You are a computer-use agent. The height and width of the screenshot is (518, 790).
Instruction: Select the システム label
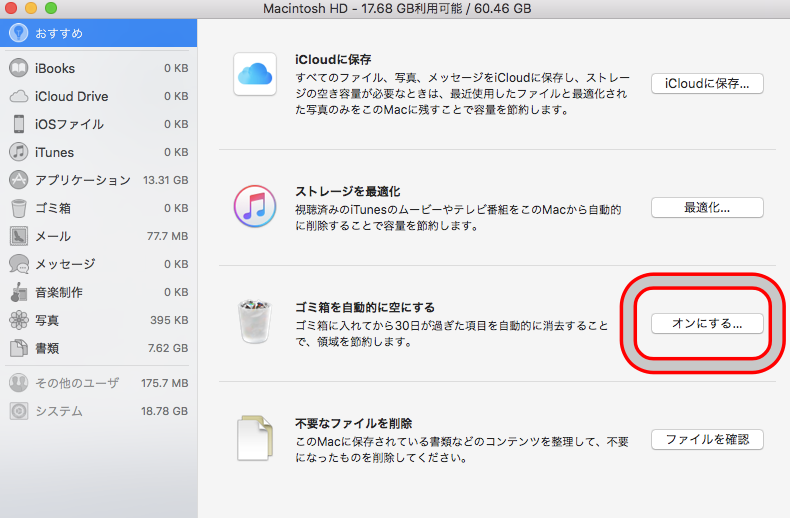tap(59, 411)
